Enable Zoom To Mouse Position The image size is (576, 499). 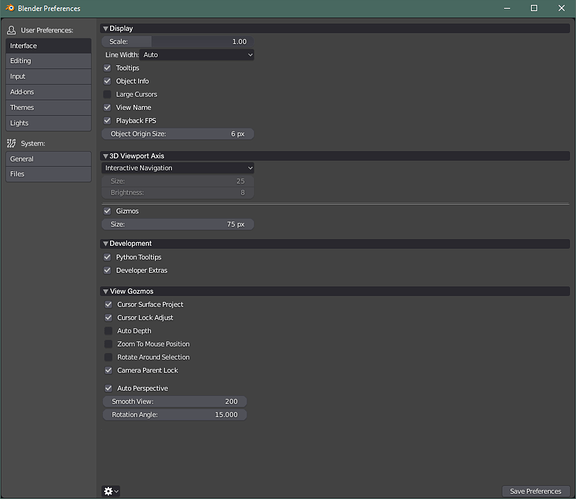[108, 344]
